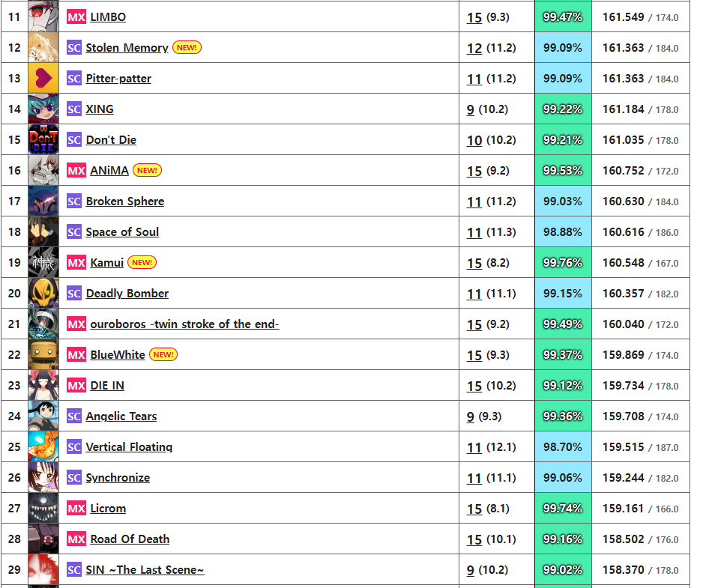
Task: Click the MX badge beside ANiMA
Action: tap(76, 170)
